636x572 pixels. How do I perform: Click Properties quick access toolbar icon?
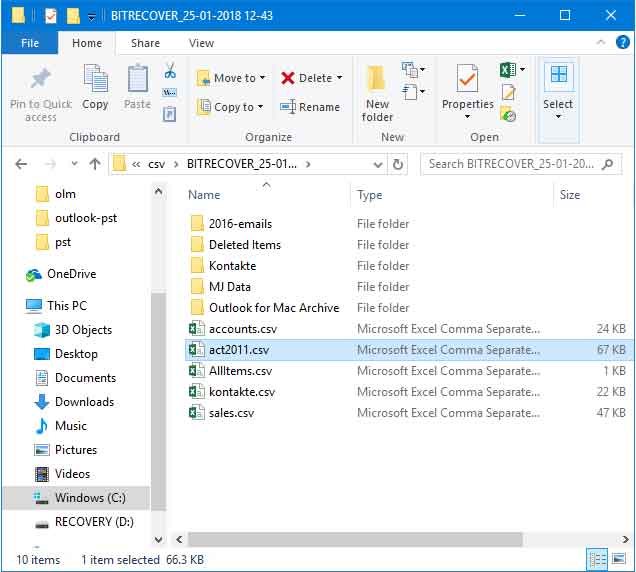[x=51, y=16]
